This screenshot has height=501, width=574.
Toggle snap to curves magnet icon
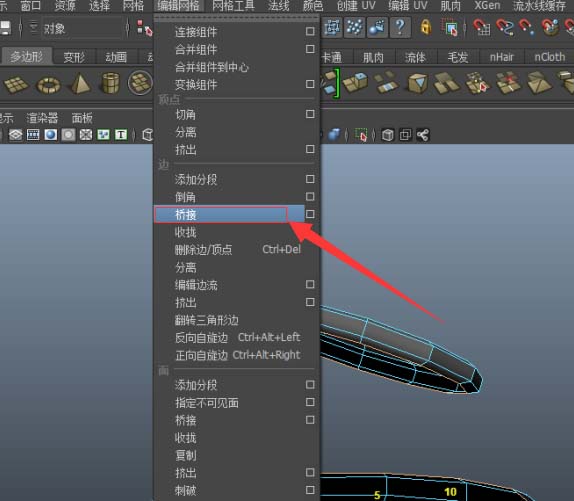tap(504, 28)
